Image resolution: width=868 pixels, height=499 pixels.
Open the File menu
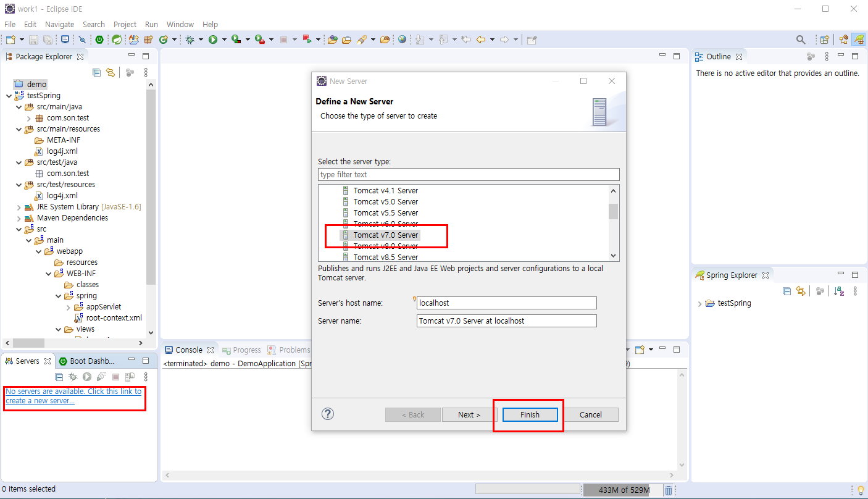10,24
